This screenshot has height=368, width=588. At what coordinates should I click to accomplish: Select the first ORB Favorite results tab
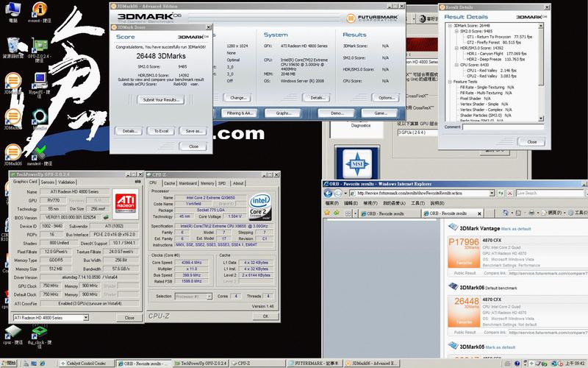click(389, 213)
